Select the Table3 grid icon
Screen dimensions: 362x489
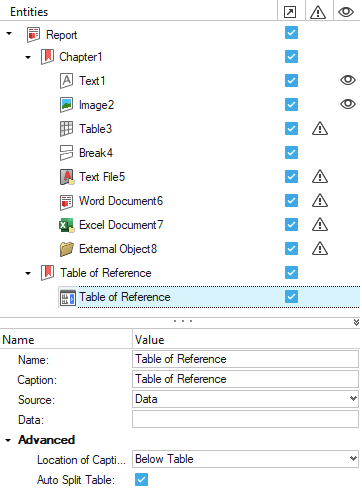[66, 129]
